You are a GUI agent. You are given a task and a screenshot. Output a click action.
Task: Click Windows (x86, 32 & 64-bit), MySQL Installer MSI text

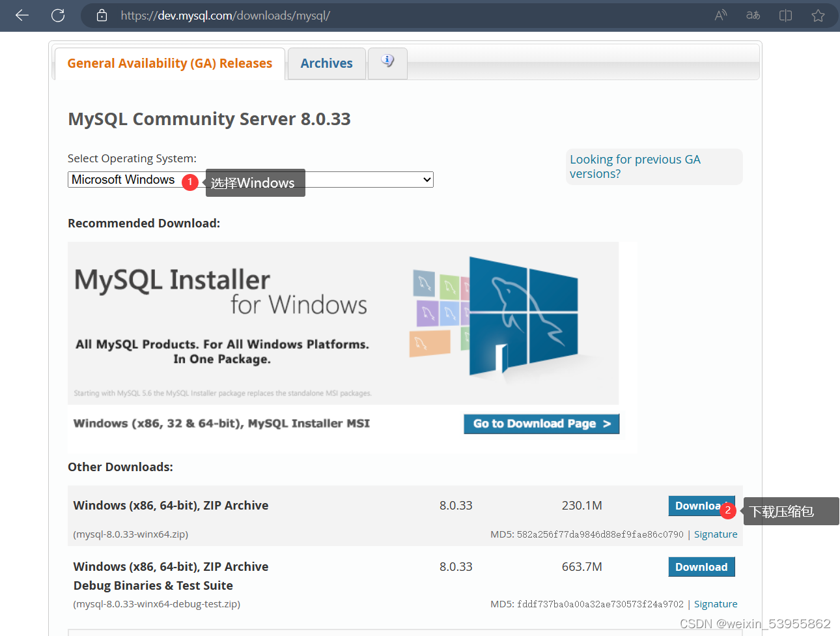coord(221,424)
